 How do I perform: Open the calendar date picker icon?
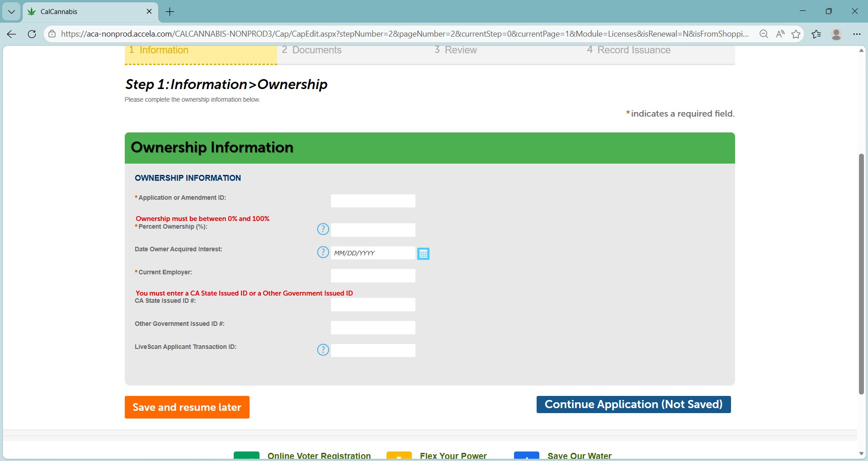[x=423, y=254]
